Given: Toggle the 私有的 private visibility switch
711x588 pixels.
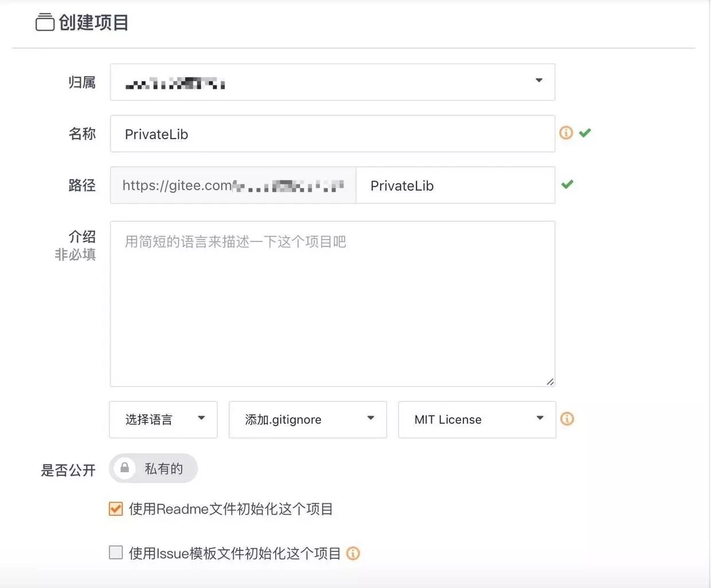Looking at the screenshot, I should tap(153, 468).
